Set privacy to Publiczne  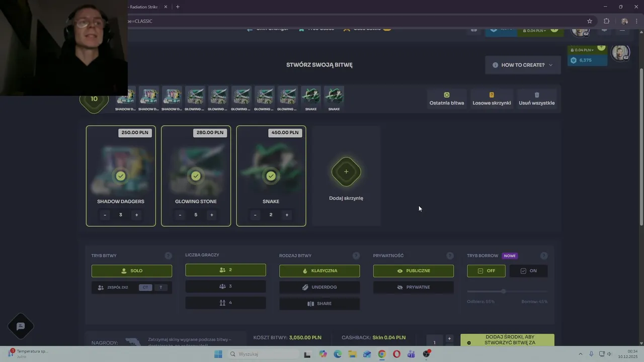(414, 270)
